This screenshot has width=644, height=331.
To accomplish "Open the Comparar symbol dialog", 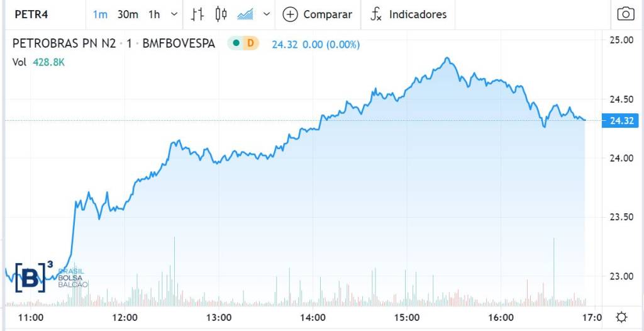I will [328, 14].
